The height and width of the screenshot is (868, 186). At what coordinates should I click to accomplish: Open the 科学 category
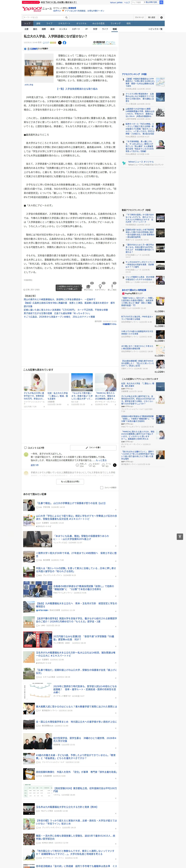tap(95, 29)
